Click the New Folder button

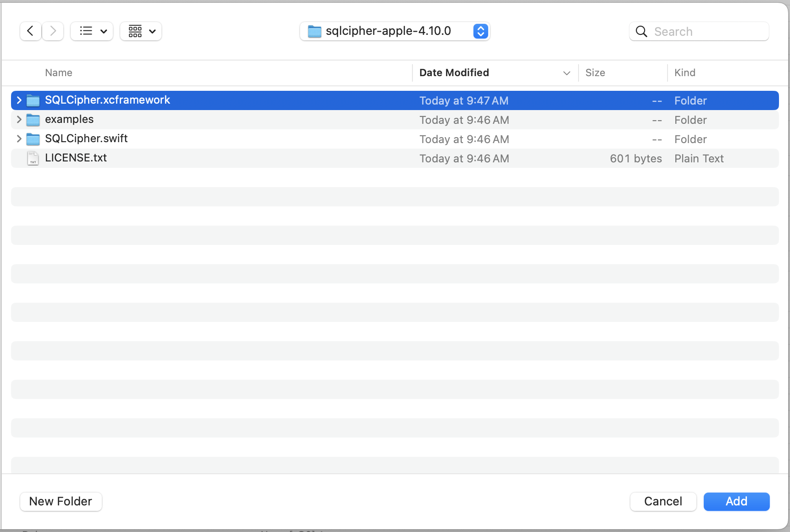(61, 501)
